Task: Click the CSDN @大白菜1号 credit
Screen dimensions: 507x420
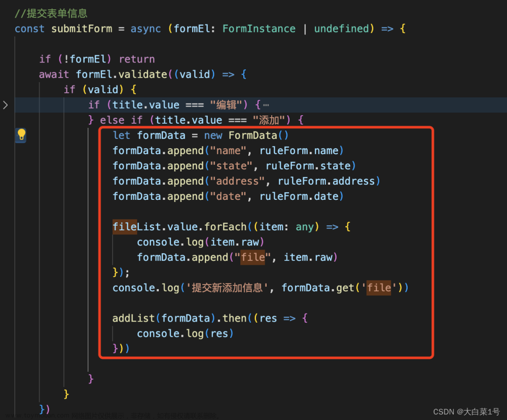Action: click(x=466, y=411)
